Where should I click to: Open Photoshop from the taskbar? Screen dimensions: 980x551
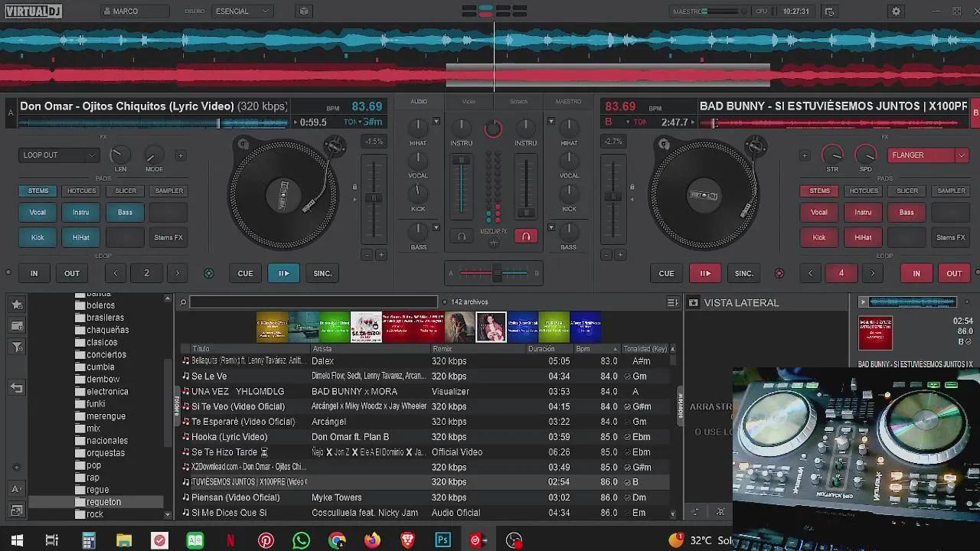[443, 540]
